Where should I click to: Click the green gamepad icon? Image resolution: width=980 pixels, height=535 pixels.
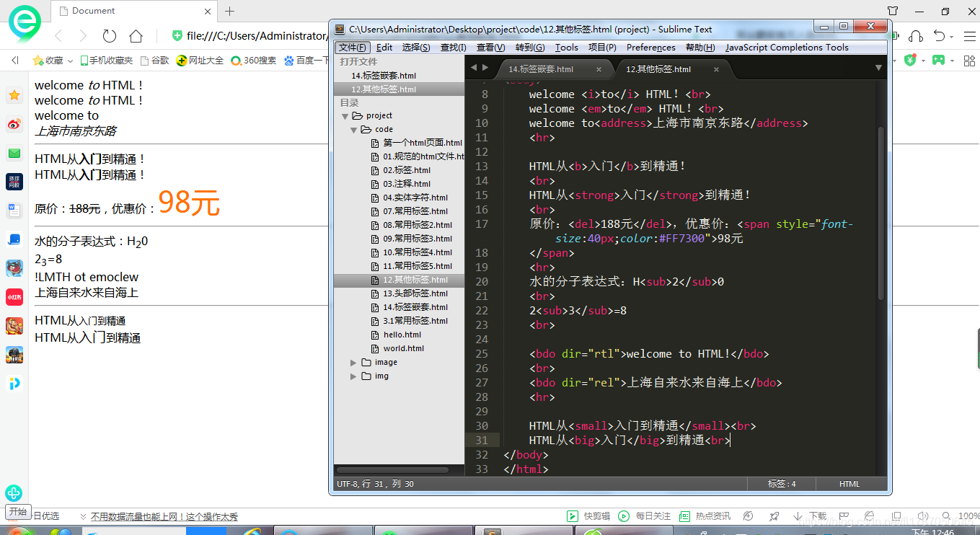(937, 60)
